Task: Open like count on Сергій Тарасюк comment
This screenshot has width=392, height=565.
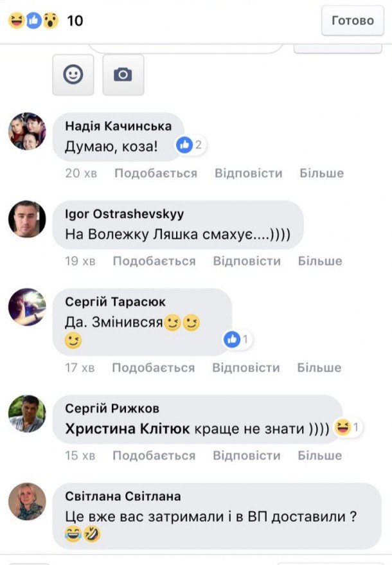Action: click(236, 339)
